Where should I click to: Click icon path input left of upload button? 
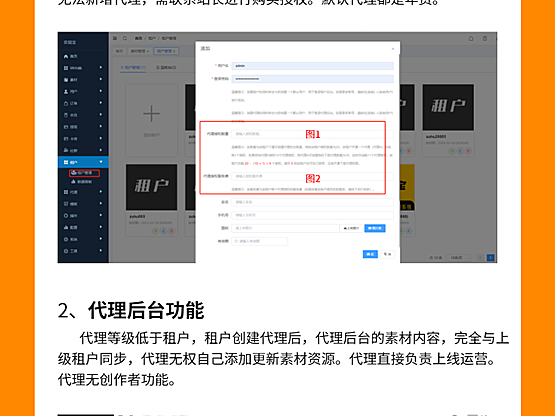click(x=285, y=228)
